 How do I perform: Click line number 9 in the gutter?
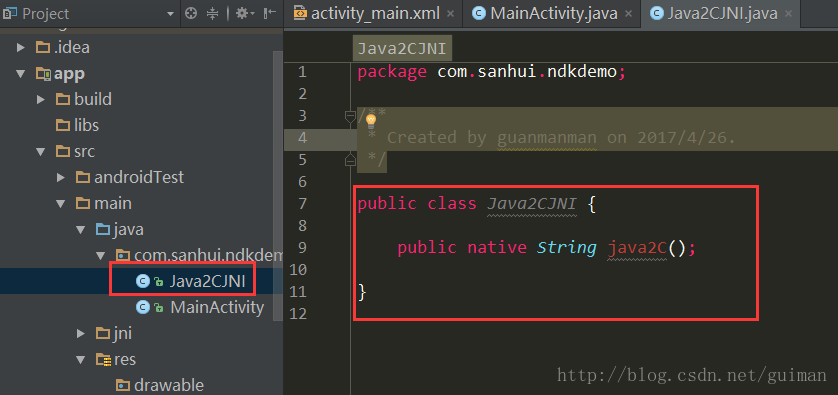pyautogui.click(x=302, y=248)
